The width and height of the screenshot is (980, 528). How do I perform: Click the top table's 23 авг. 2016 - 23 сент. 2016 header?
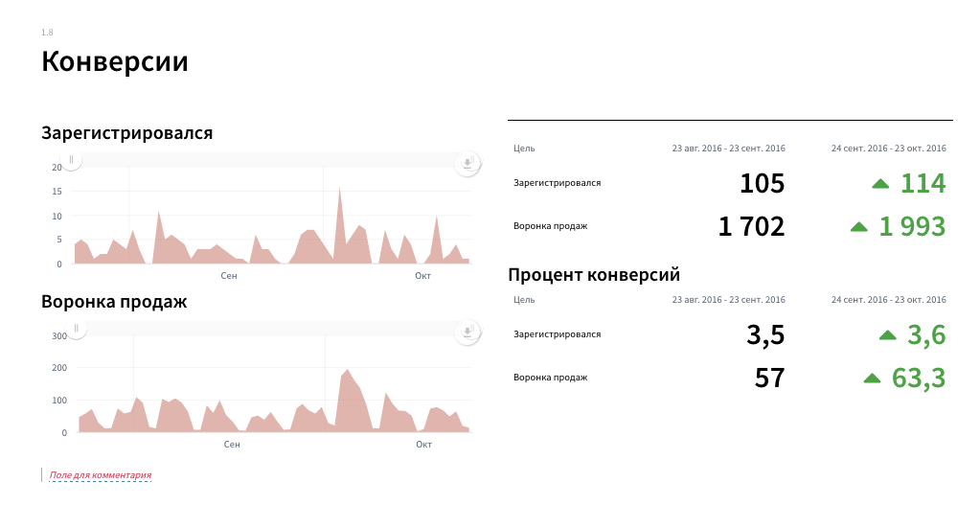(729, 149)
